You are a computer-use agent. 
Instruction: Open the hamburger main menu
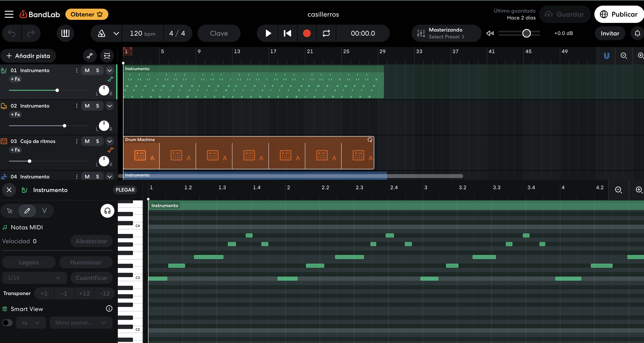(9, 14)
